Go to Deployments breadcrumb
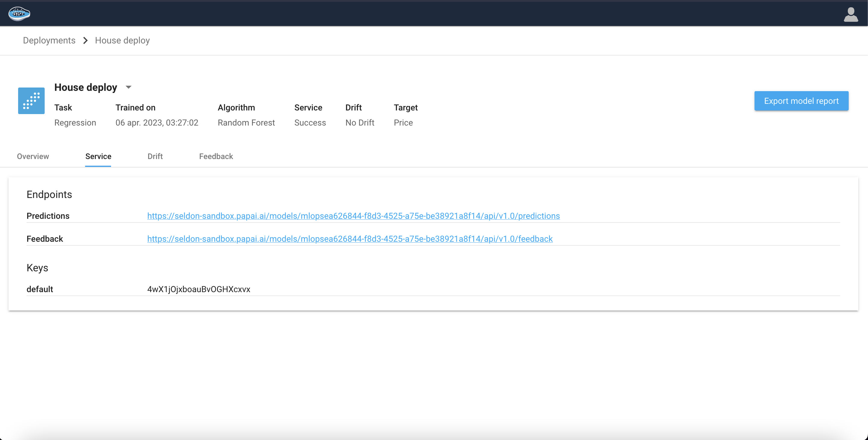 click(x=49, y=40)
